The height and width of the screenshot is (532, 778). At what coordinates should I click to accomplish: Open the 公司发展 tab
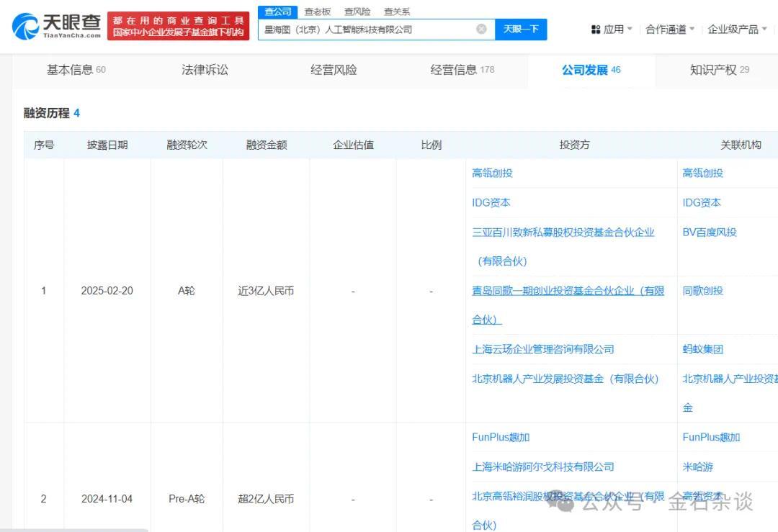pyautogui.click(x=585, y=70)
